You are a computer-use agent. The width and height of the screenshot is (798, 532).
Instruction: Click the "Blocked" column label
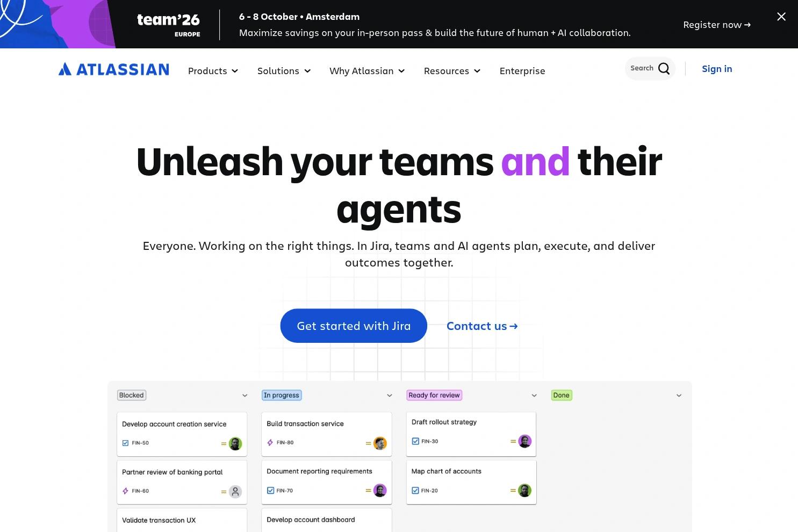[132, 396]
